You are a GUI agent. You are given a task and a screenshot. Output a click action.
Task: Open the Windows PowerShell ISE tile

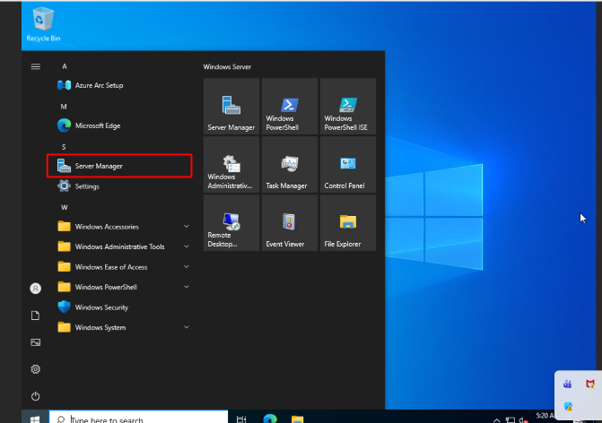coord(348,106)
